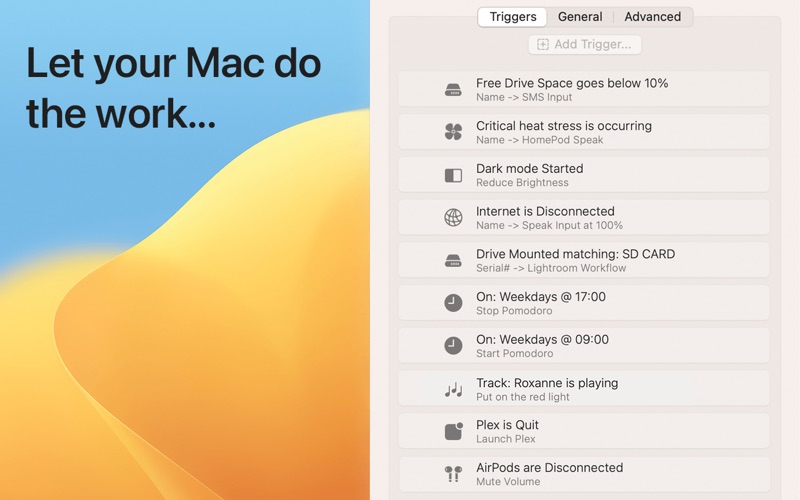Open the Advanced tab
800x500 pixels.
coord(652,17)
